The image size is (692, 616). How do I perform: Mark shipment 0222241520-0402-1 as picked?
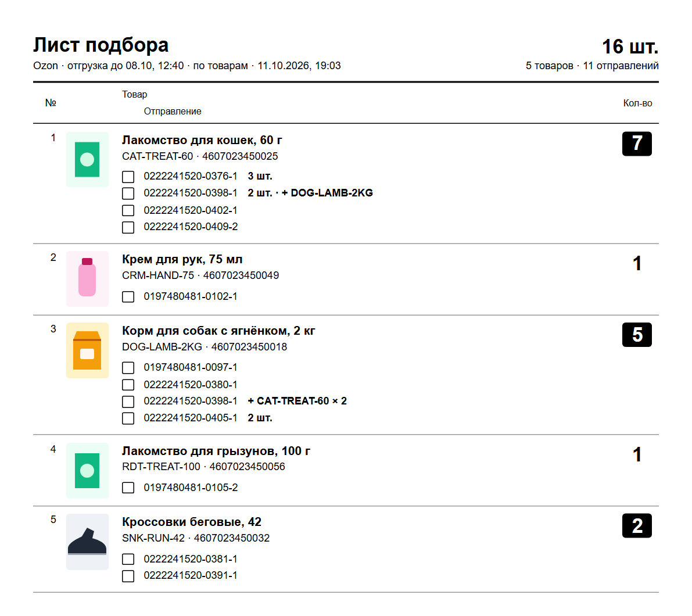click(128, 210)
